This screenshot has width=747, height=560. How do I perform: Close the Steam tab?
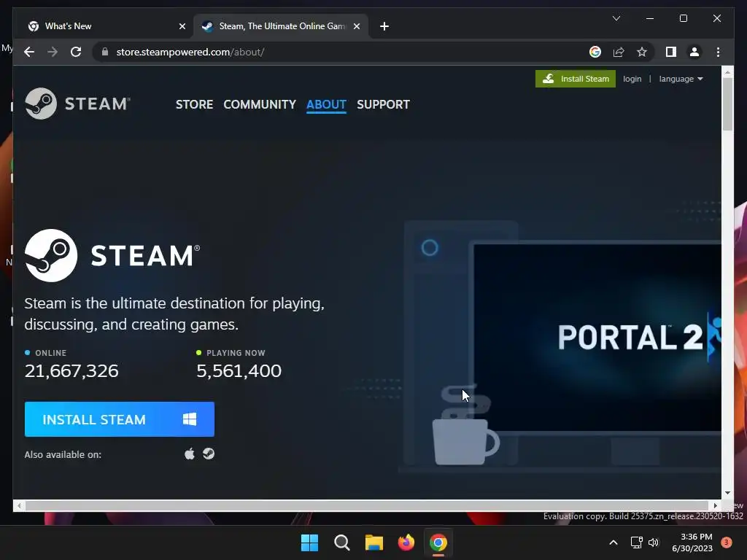(x=356, y=26)
